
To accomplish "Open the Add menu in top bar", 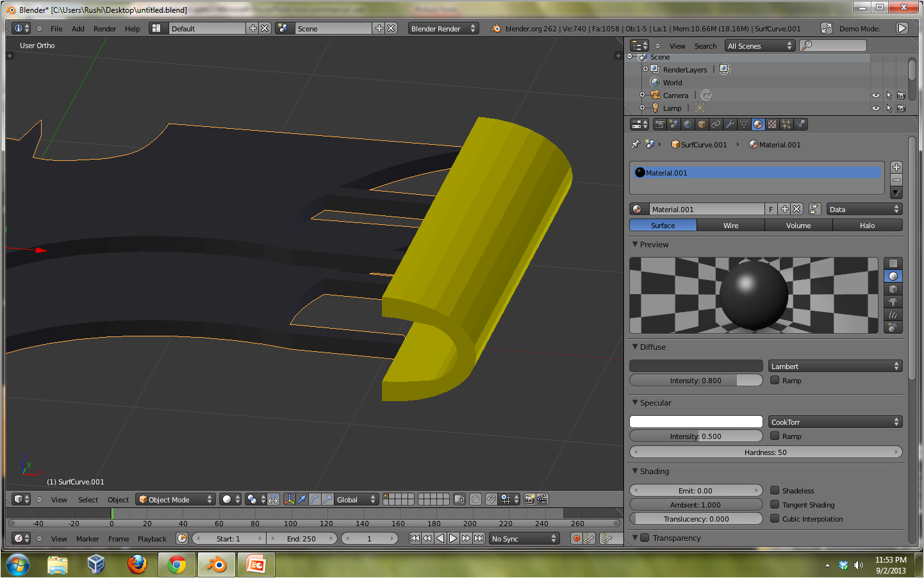I will (x=78, y=28).
